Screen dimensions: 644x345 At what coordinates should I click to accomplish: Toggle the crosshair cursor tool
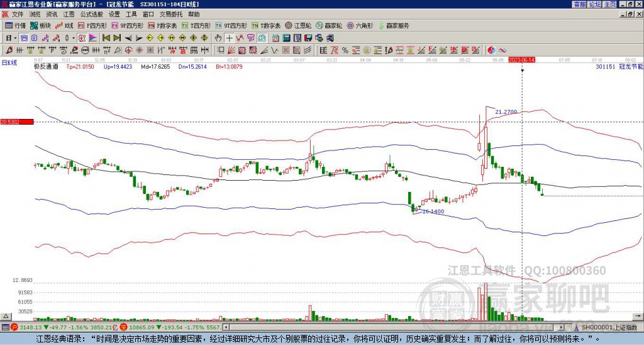pos(229,38)
